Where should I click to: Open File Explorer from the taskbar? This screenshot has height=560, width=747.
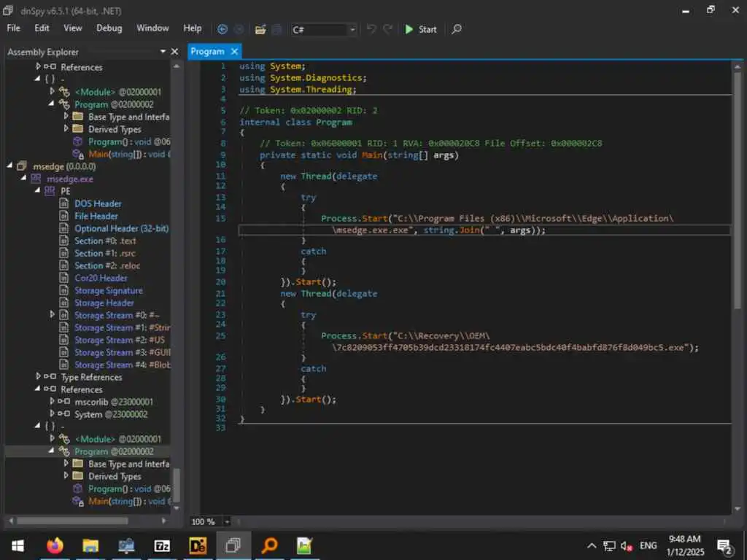[90, 545]
